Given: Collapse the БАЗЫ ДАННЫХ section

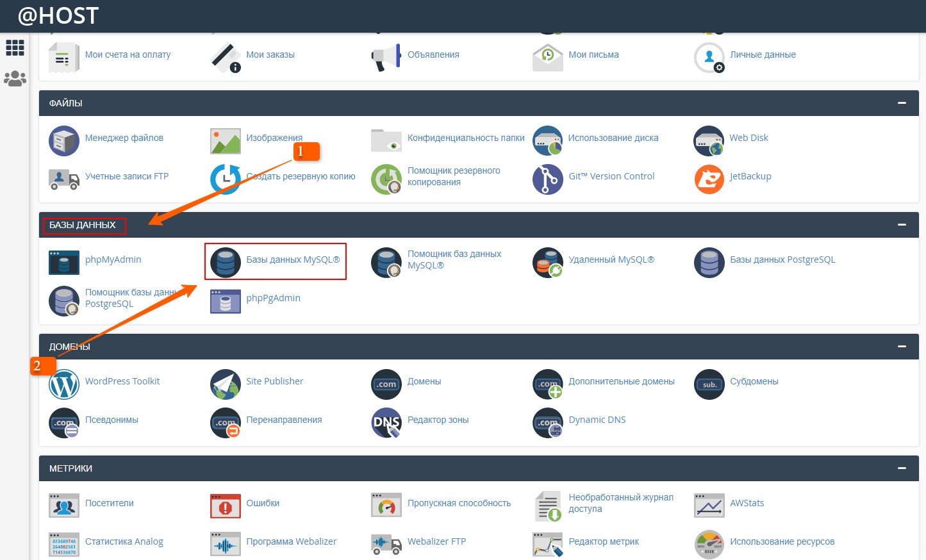Looking at the screenshot, I should pyautogui.click(x=902, y=225).
